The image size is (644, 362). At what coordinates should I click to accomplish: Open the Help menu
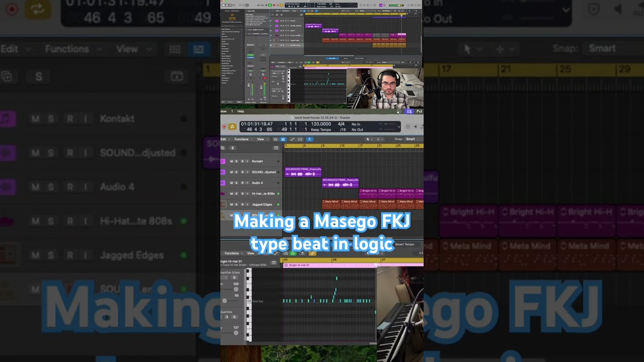tap(240, 111)
